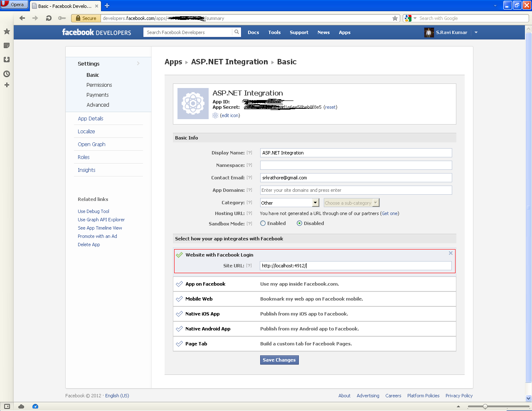Click the green checkmark on Website with Facebook Login
Image resolution: width=532 pixels, height=411 pixels.
click(179, 254)
